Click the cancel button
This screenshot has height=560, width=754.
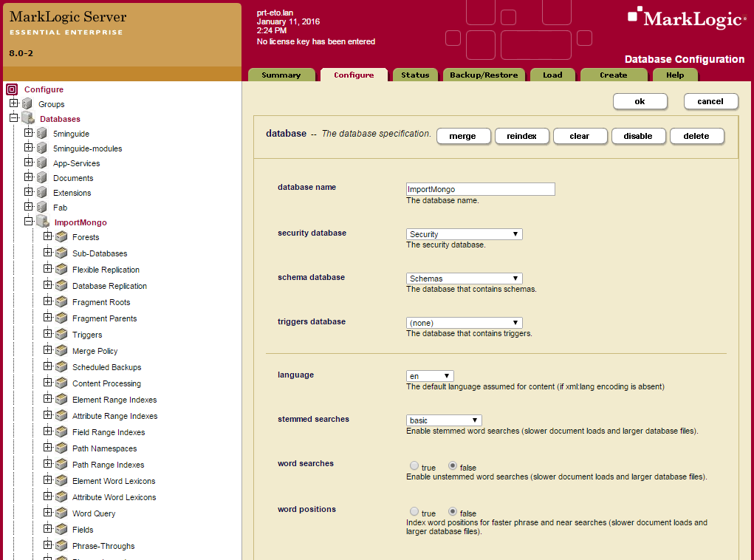coord(710,101)
